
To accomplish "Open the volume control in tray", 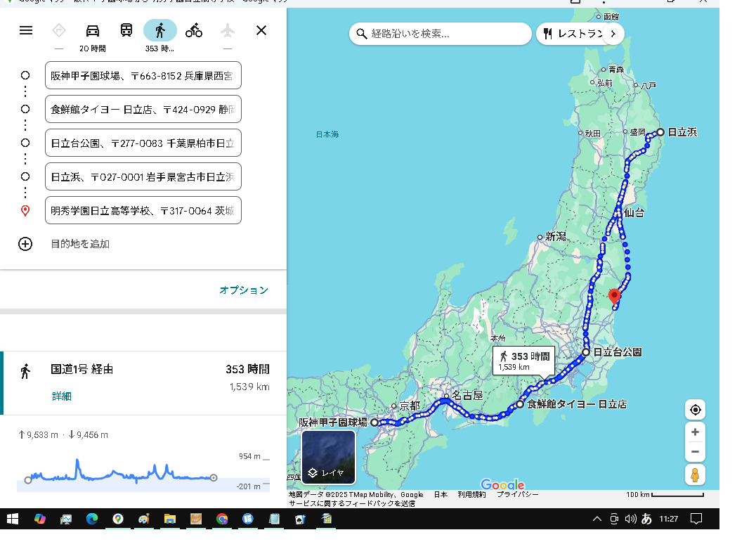I will 630,519.
